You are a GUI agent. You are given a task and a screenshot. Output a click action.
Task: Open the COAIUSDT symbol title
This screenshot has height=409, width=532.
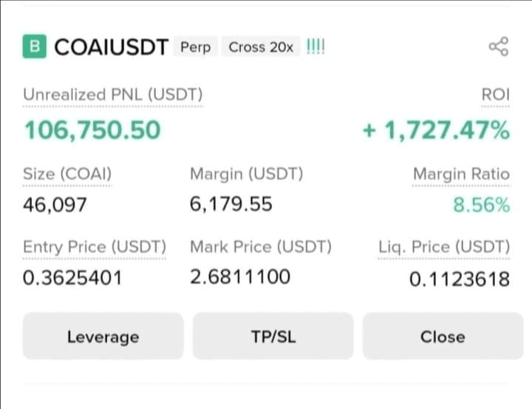[112, 47]
